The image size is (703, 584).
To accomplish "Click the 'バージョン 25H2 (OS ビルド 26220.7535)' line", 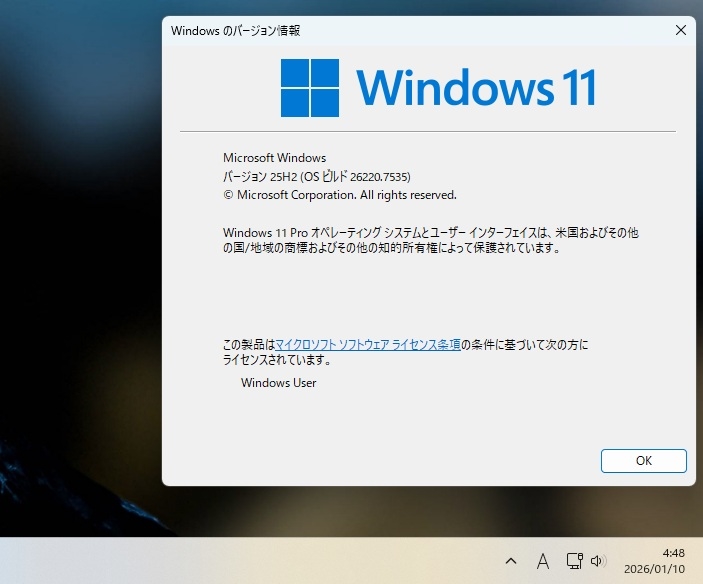I will (x=317, y=177).
